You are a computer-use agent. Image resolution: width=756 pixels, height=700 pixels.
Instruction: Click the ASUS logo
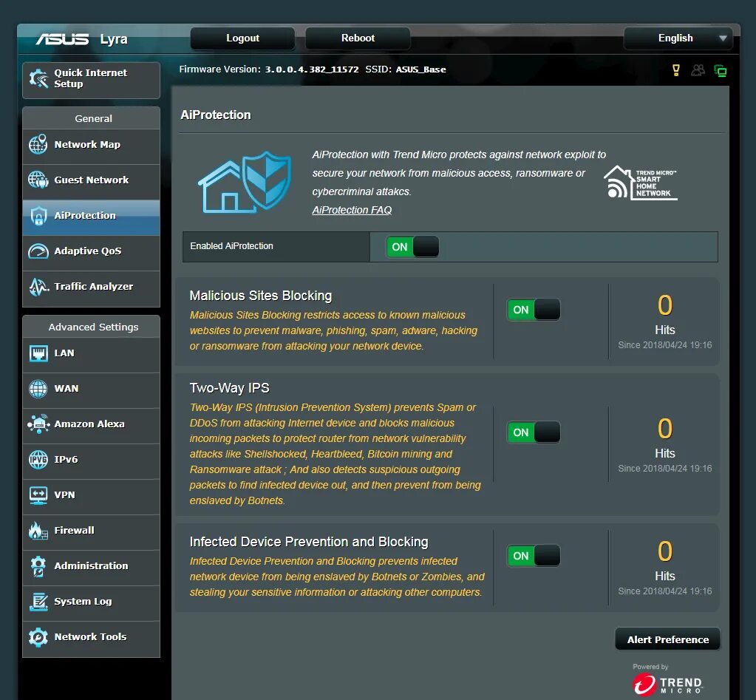click(x=62, y=38)
